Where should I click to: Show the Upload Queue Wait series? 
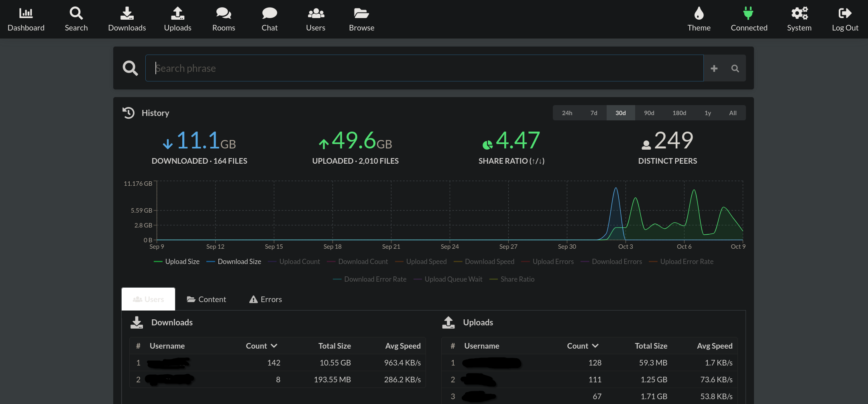448,279
